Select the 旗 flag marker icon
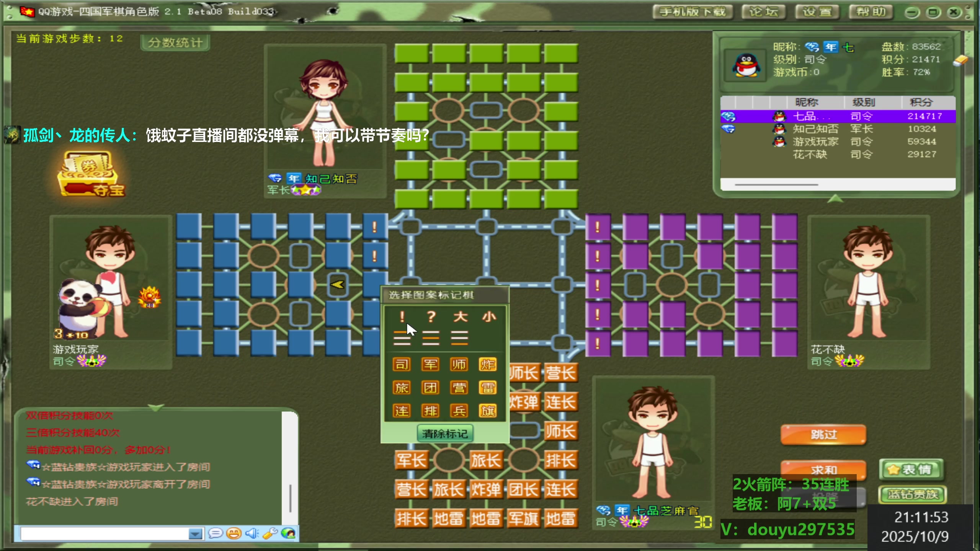Screen dimensions: 980x551 489,410
